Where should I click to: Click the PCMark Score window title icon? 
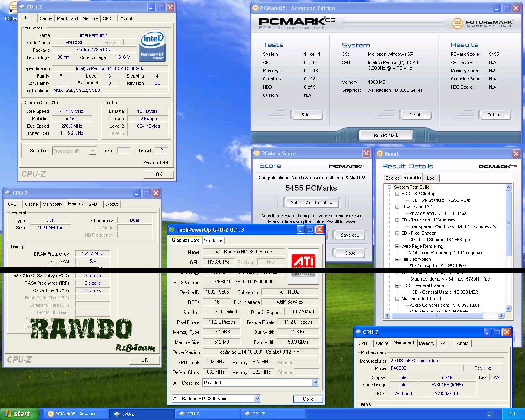click(257, 153)
